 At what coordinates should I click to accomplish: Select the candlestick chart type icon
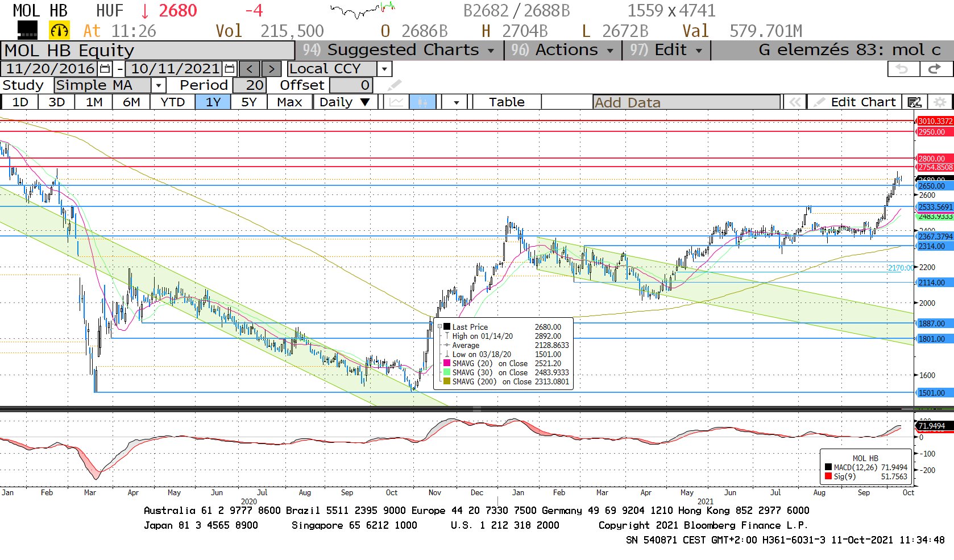(x=422, y=102)
